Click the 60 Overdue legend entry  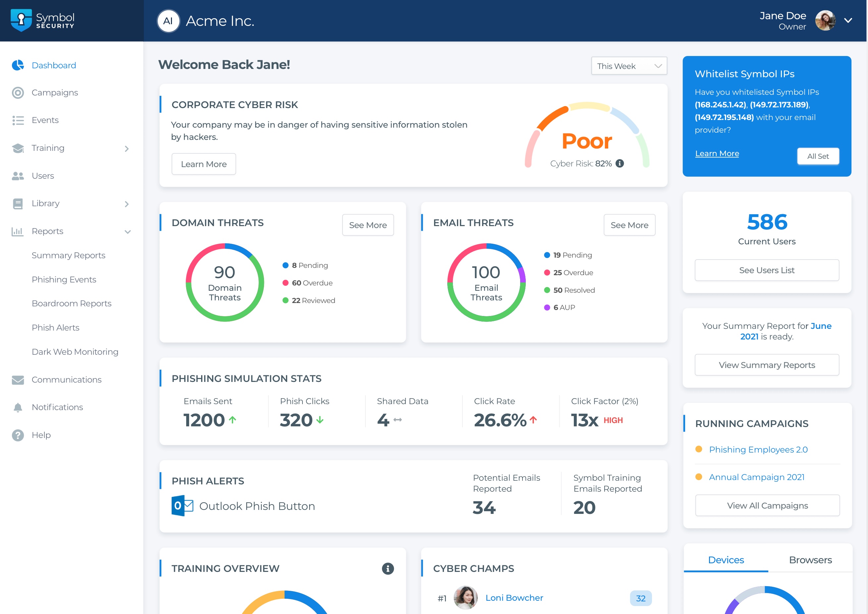click(308, 283)
